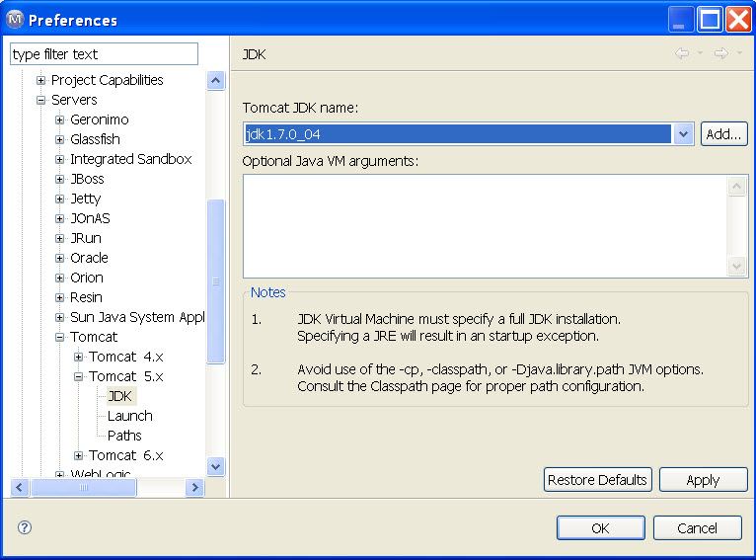Select the Servers tree label
The image size is (756, 560).
point(74,100)
